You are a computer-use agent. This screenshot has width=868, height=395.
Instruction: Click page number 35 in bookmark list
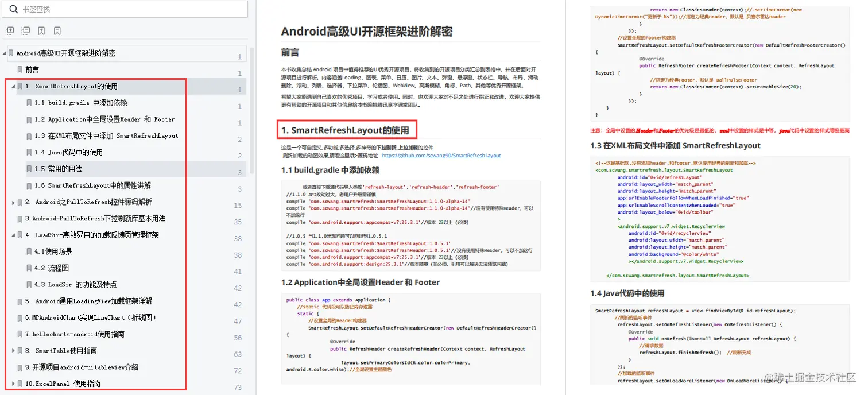coord(238,222)
